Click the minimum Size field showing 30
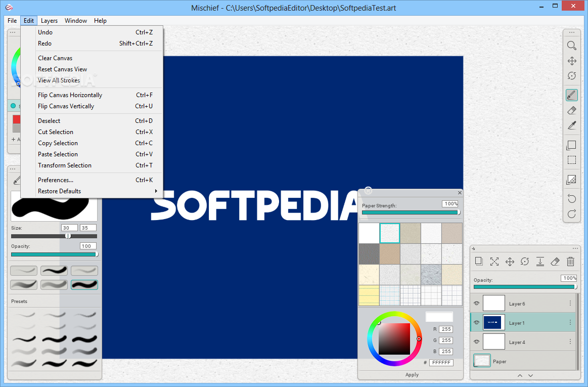Viewport: 588px width, 387px height. click(x=69, y=228)
